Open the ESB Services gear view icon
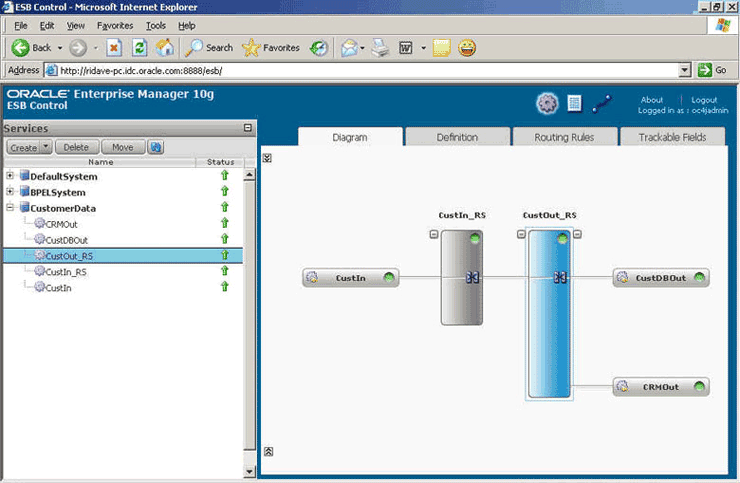 [x=547, y=103]
